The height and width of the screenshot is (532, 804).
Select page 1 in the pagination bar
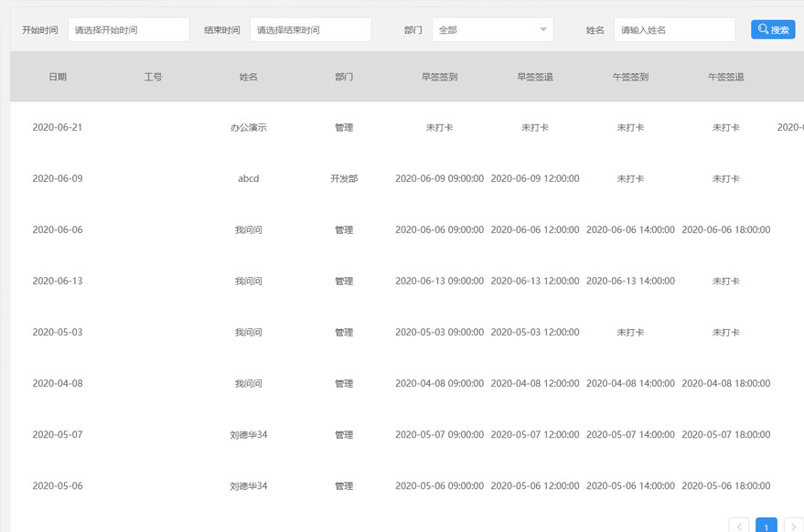(x=766, y=526)
